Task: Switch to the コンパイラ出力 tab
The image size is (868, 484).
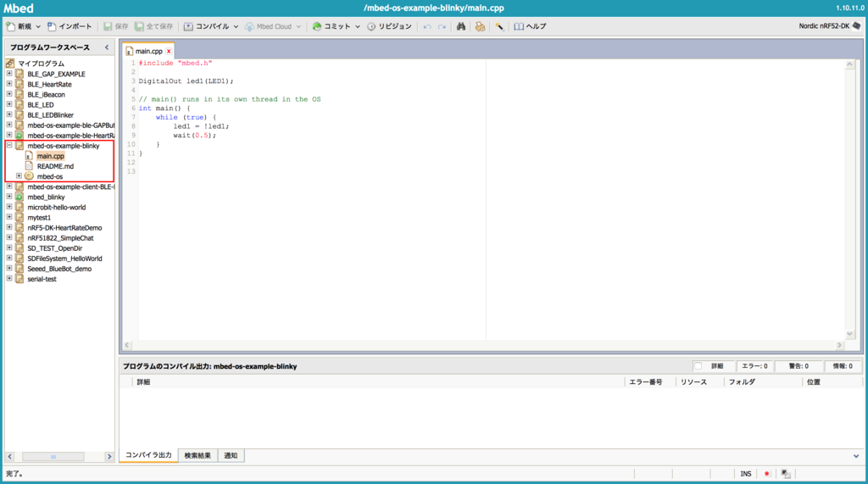Action: click(148, 455)
